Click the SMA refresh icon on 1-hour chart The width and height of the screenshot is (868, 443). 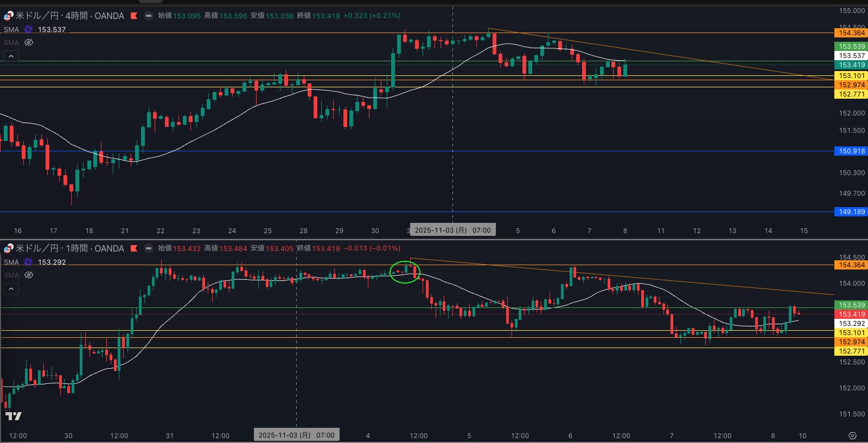click(x=28, y=262)
